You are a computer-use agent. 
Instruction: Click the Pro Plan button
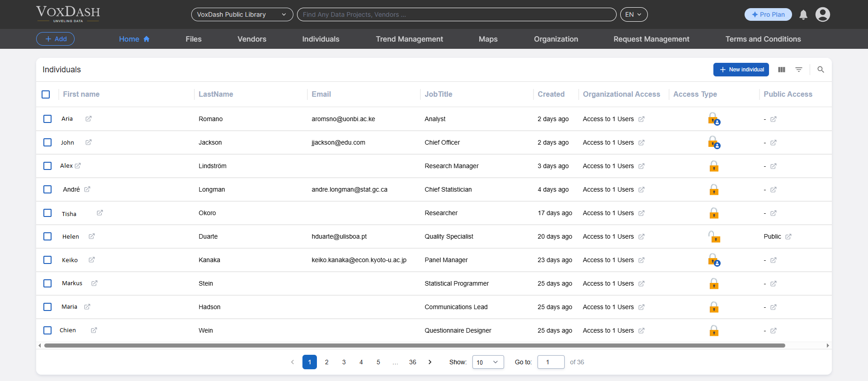point(768,14)
